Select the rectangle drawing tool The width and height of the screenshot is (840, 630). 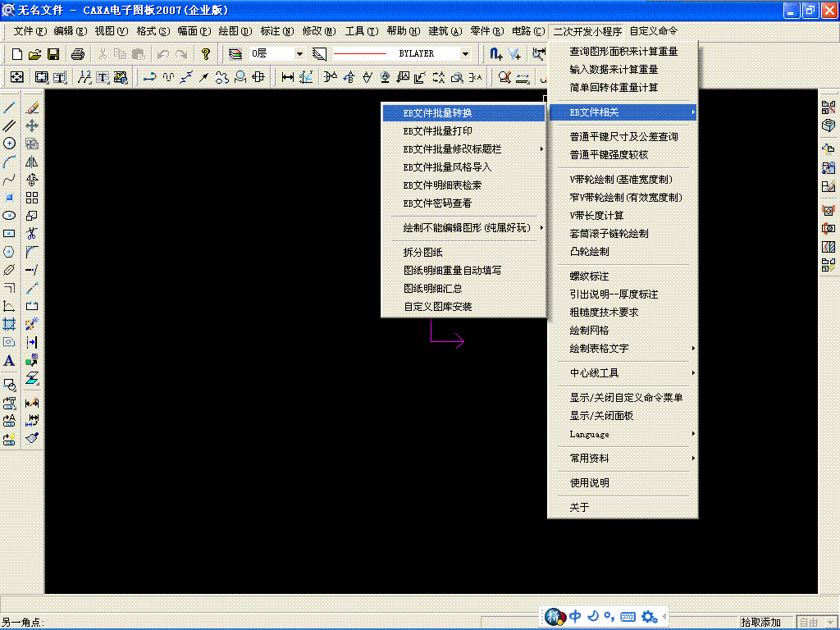point(9,234)
